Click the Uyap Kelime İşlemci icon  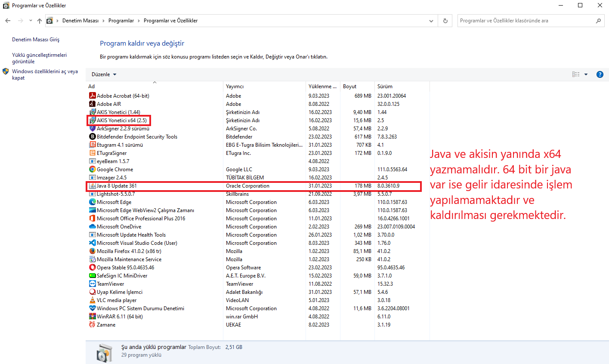click(x=92, y=292)
